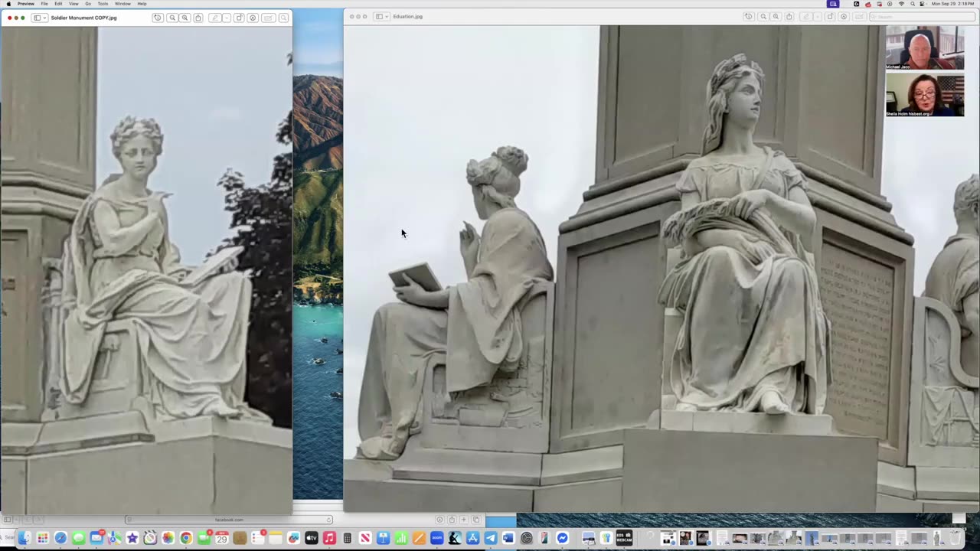Open News from the Dock
Viewport: 980px width, 551px height.
[x=365, y=539]
